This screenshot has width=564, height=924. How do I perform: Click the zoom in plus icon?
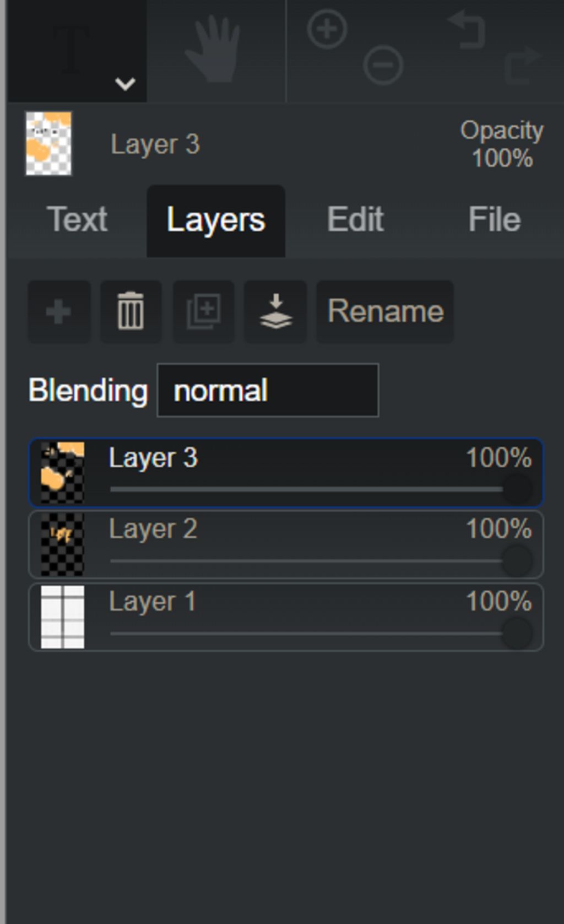[x=327, y=29]
